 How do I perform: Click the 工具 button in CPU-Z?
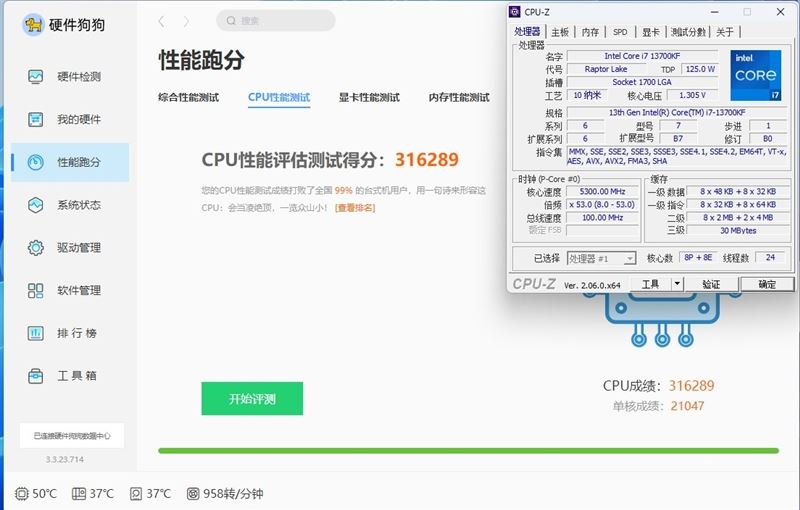(x=651, y=284)
